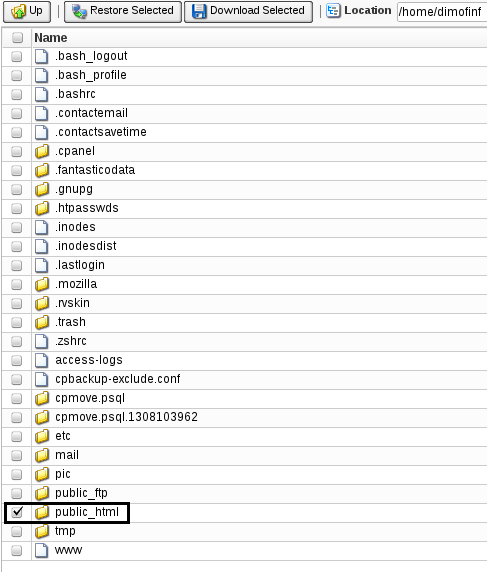Click the etc folder icon
The image size is (487, 572).
point(42,436)
